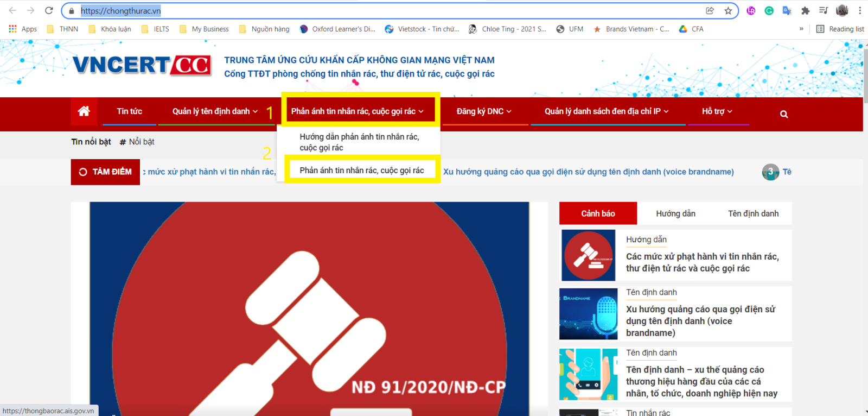Open the Tin tức menu item
This screenshot has height=416, width=868.
130,111
